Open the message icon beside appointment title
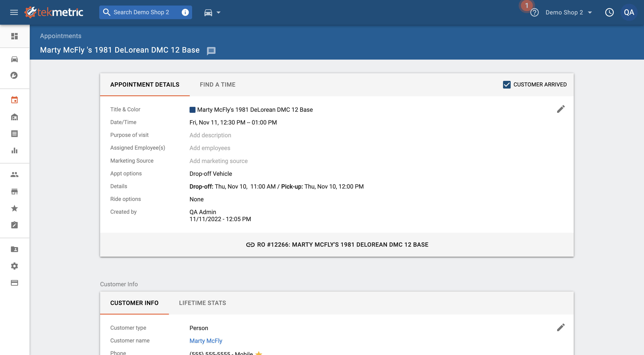Screen dimensions: 644x355 [211, 51]
